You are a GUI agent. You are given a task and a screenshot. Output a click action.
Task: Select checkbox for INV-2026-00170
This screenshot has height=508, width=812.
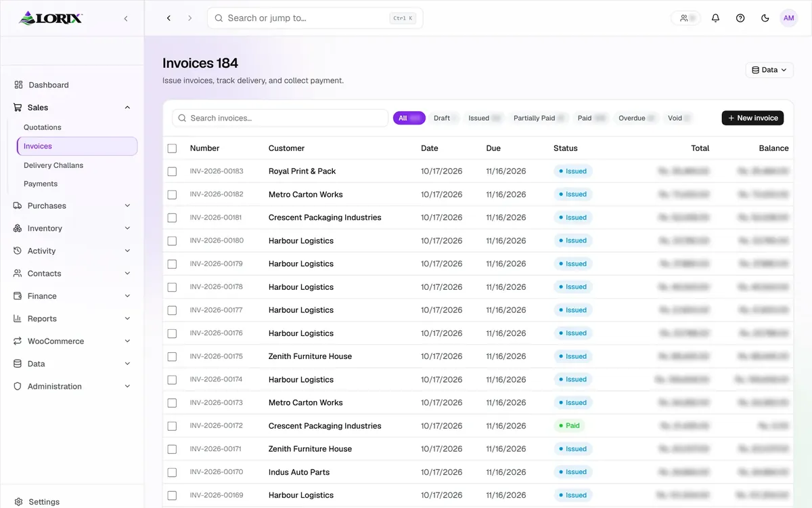point(172,472)
